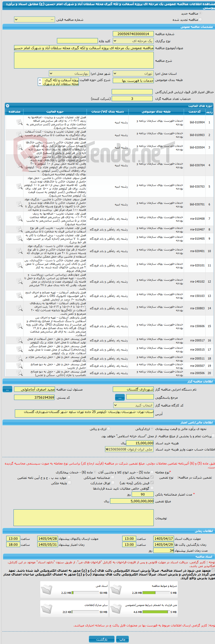Viewport: 215px width, 644px height.
Task: Click the توضیحات text area
Action: pyautogui.click(x=84, y=517)
